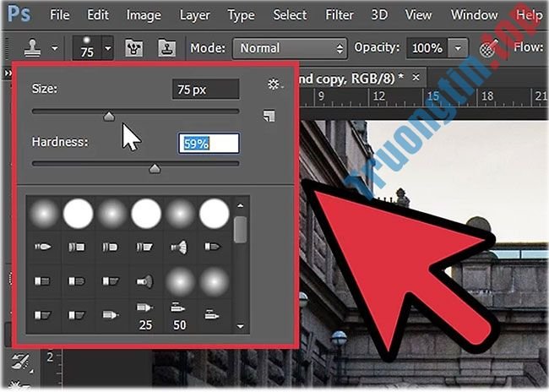Open the View menu
This screenshot has height=392, width=549.
[x=418, y=15]
